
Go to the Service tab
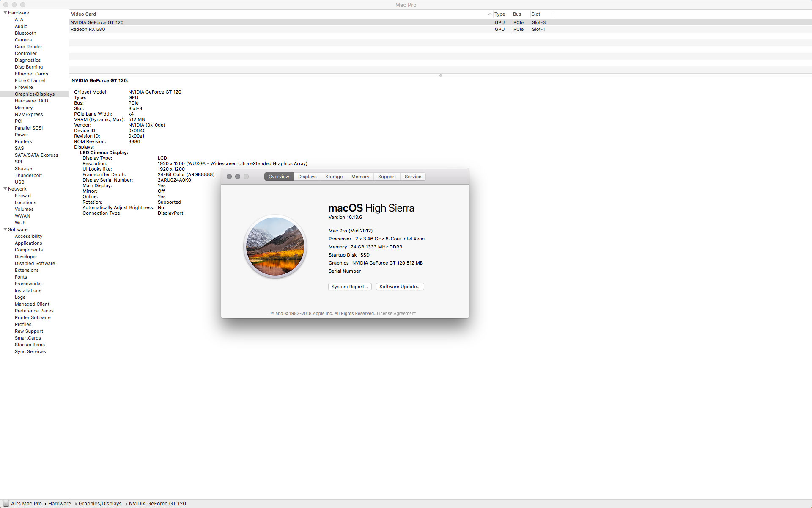click(x=413, y=177)
